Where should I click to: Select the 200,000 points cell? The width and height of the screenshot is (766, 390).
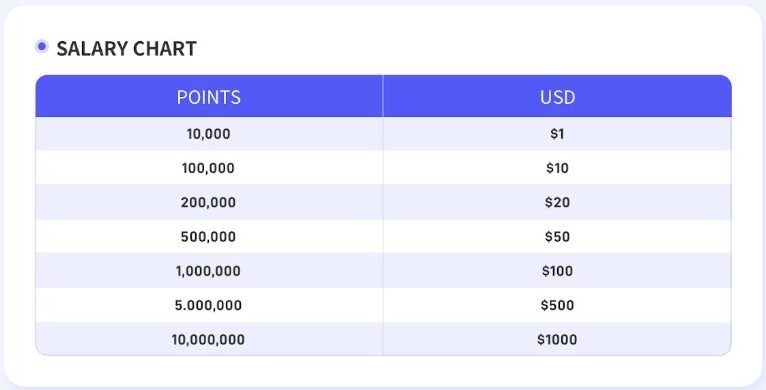click(209, 202)
